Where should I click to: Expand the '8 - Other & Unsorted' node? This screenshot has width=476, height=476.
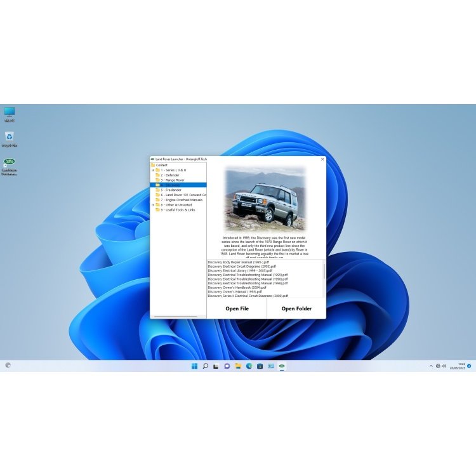[153, 205]
